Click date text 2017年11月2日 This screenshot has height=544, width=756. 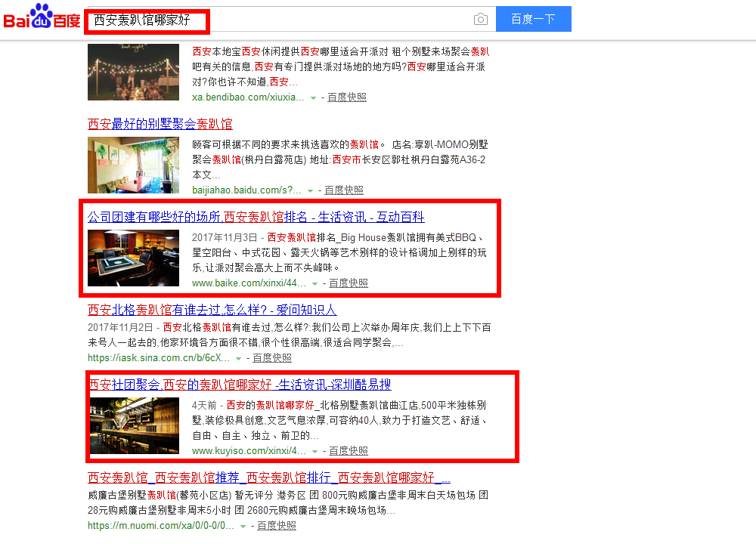120,328
